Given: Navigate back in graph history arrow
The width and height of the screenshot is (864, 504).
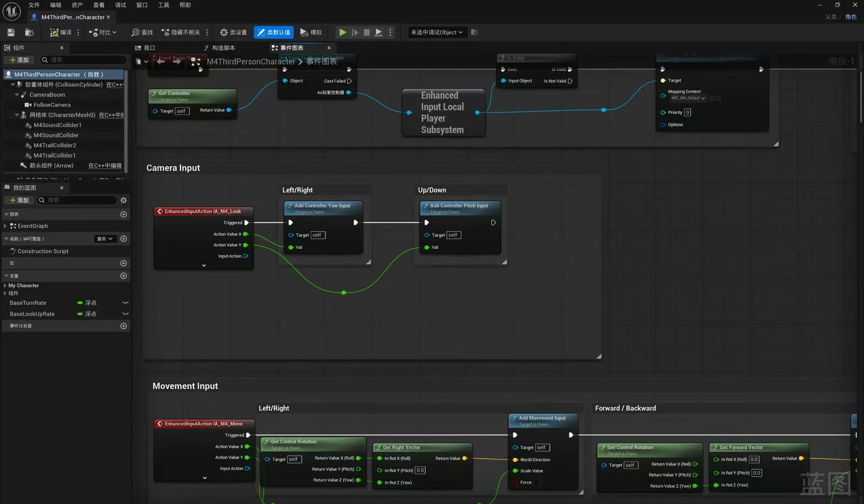Looking at the screenshot, I should pos(161,62).
